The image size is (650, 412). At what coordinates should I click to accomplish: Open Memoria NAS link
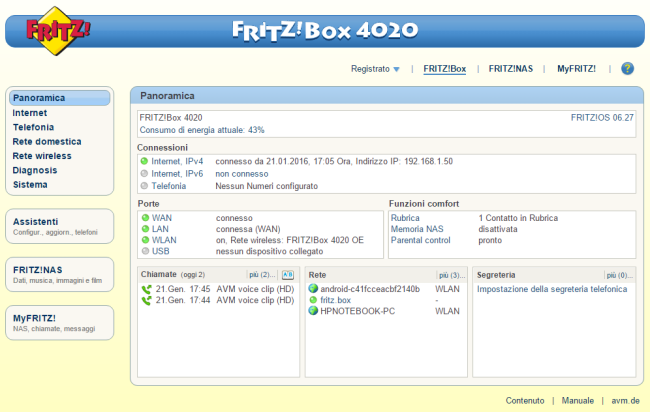[417, 229]
